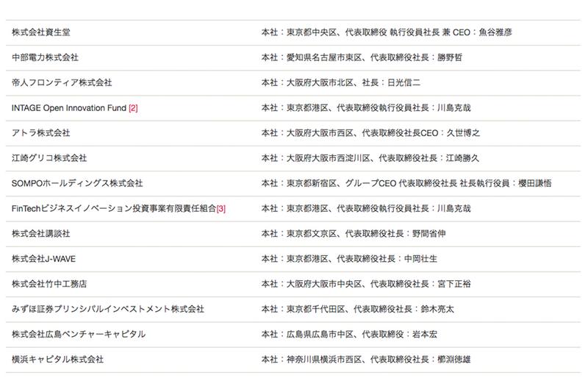Select SOMPOホールディングス株式会社 entry

pyautogui.click(x=77, y=183)
